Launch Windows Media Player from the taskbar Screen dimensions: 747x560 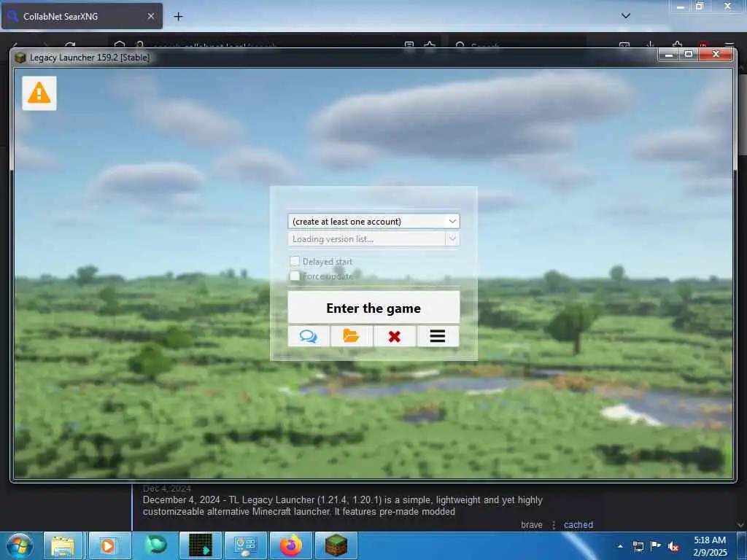(108, 545)
